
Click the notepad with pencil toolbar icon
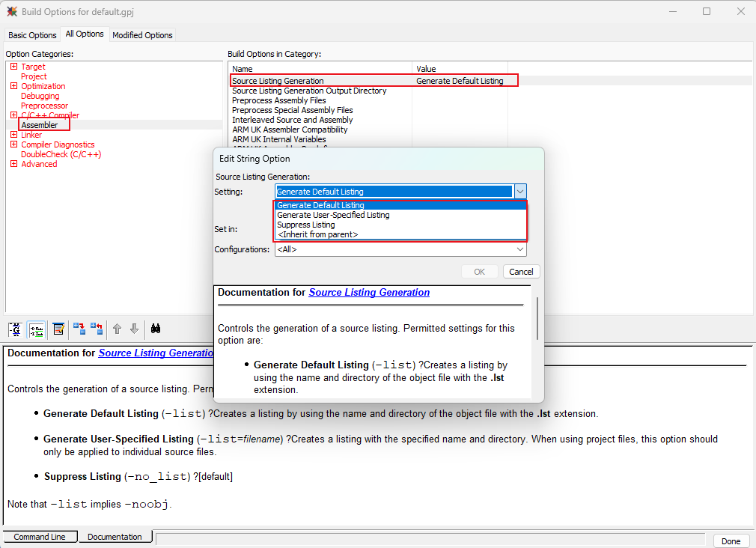click(58, 329)
